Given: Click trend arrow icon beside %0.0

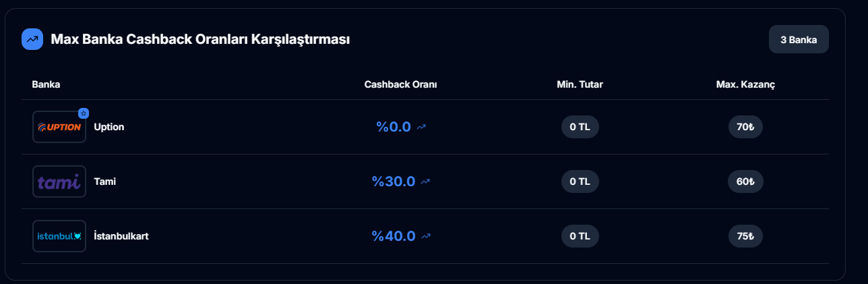Looking at the screenshot, I should (422, 127).
